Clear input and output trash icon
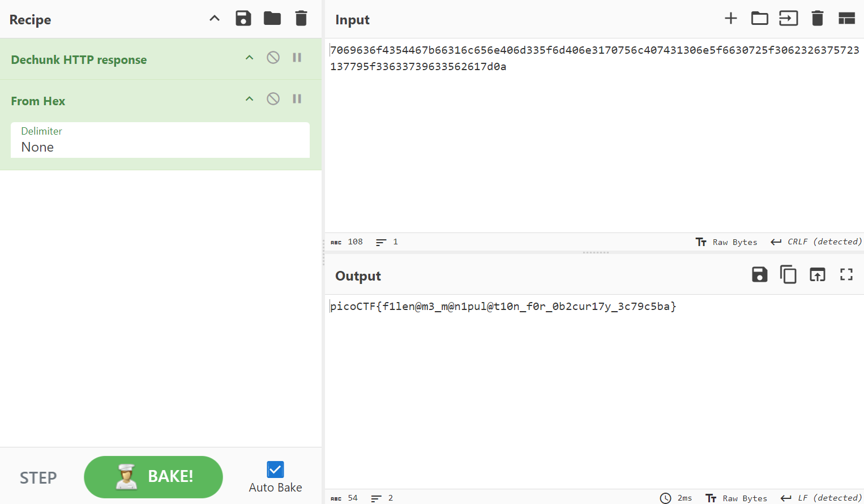This screenshot has width=864, height=504. pos(817,19)
